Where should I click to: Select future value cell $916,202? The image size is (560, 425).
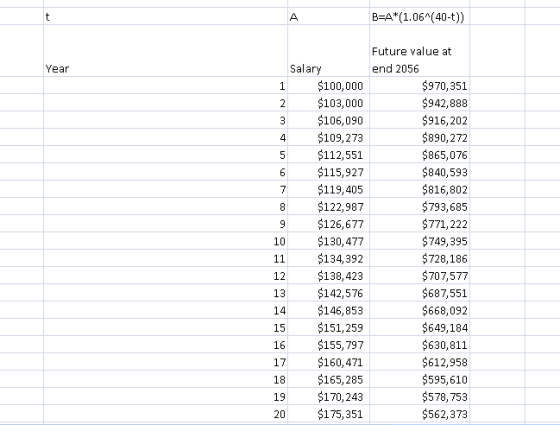(419, 120)
